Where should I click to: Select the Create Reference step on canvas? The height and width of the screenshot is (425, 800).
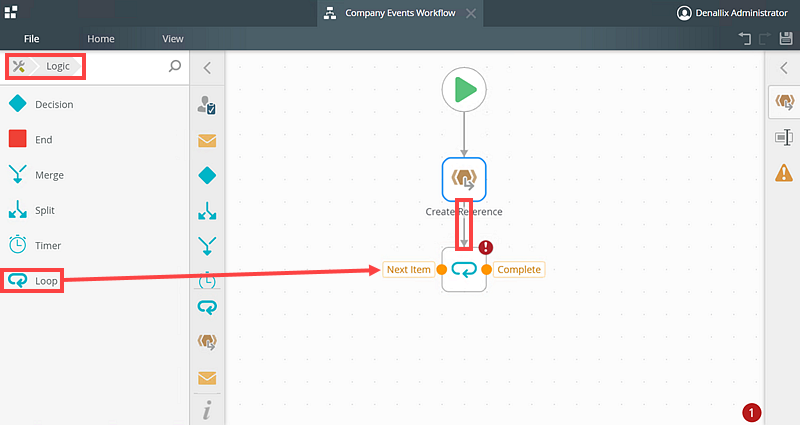[464, 179]
